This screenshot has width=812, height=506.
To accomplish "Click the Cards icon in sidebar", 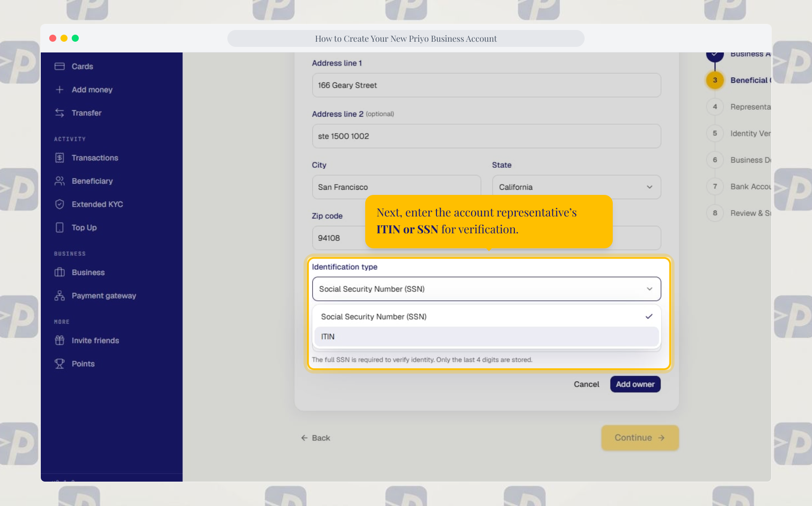I will point(60,67).
